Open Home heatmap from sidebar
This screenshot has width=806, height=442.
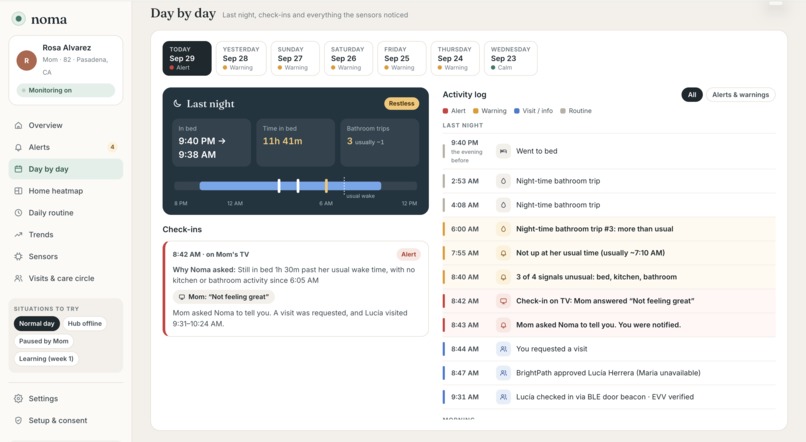point(66,191)
